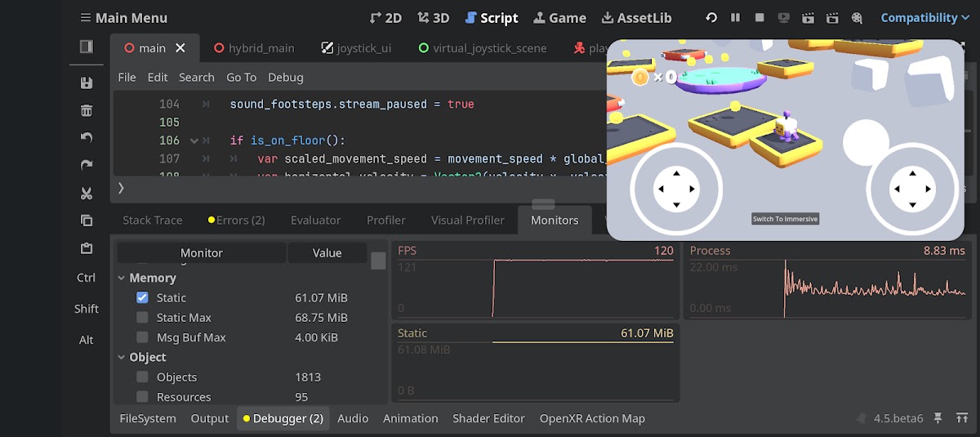Screen dimensions: 980x437
Task: Collapse the Memory monitor group
Action: 122,279
